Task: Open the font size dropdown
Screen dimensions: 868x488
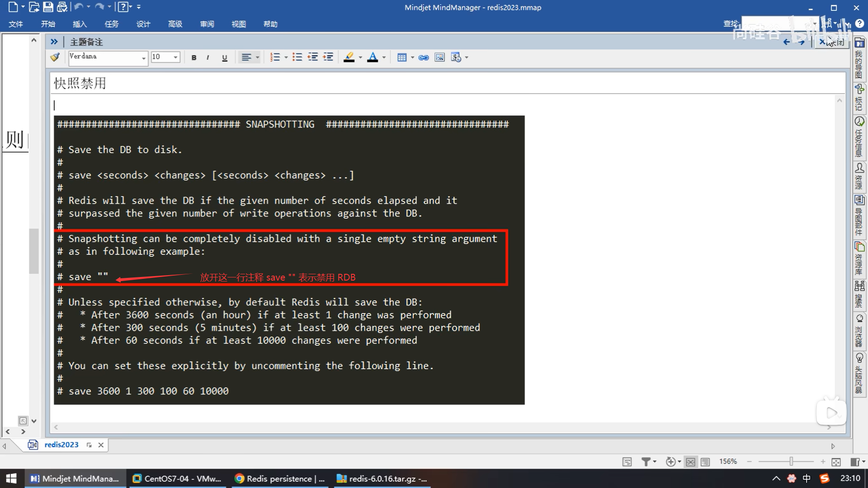Action: pyautogui.click(x=176, y=57)
